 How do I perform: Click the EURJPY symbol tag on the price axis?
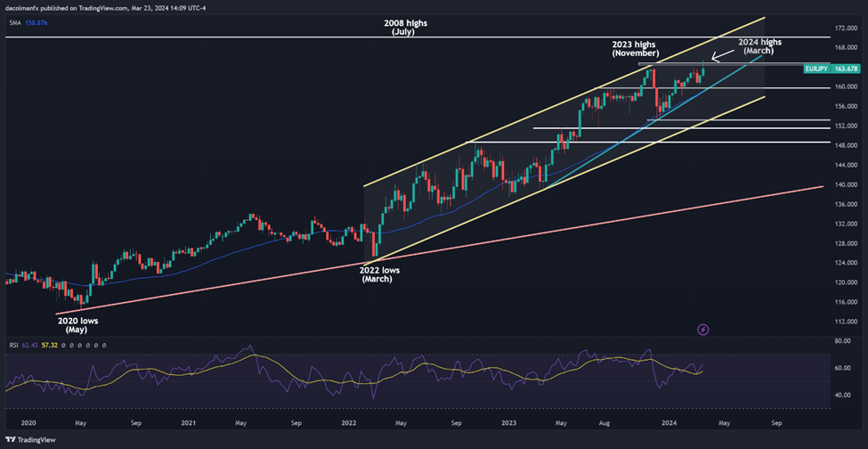[817, 69]
